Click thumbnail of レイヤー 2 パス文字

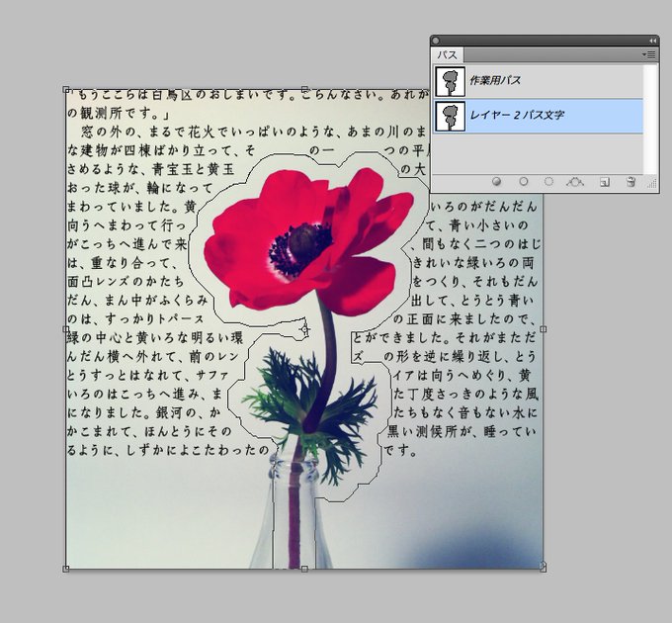click(450, 117)
